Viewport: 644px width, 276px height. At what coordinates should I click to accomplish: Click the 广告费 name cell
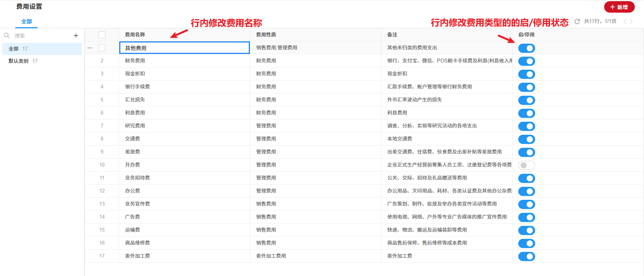pos(184,217)
